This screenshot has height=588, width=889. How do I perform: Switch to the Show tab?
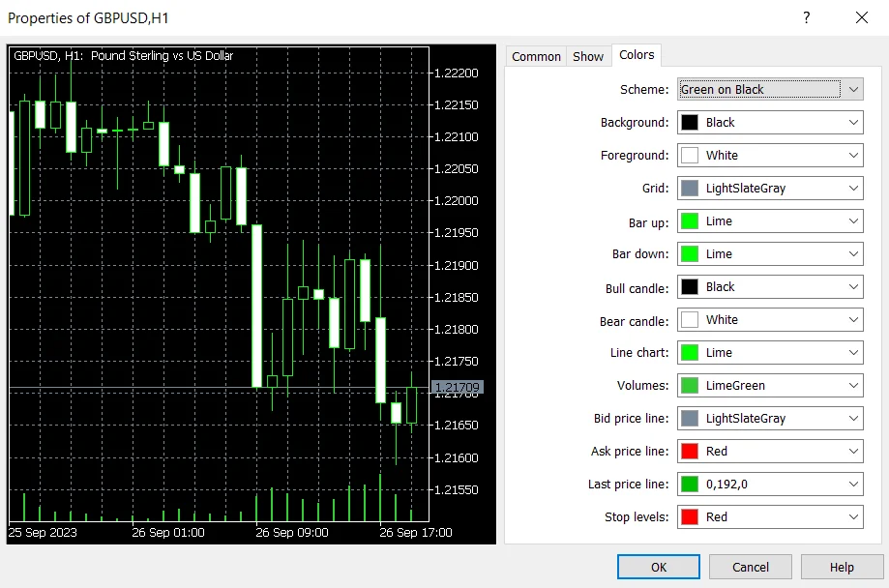587,56
